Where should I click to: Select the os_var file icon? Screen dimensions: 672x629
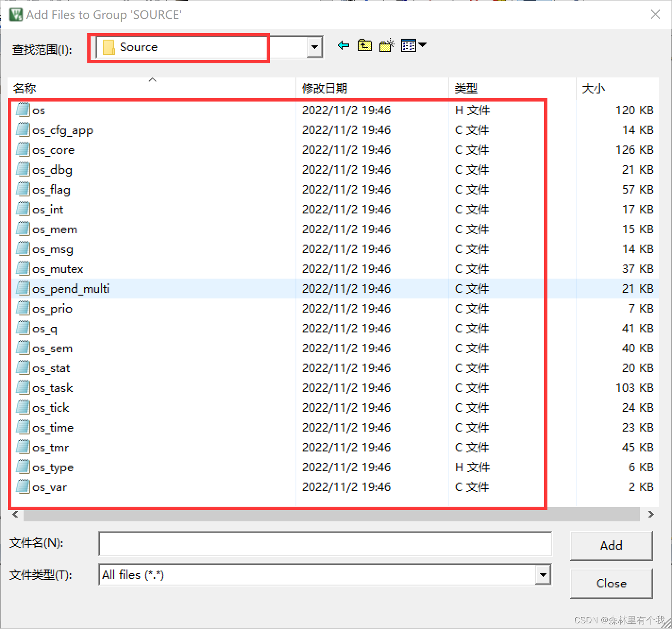pos(23,486)
